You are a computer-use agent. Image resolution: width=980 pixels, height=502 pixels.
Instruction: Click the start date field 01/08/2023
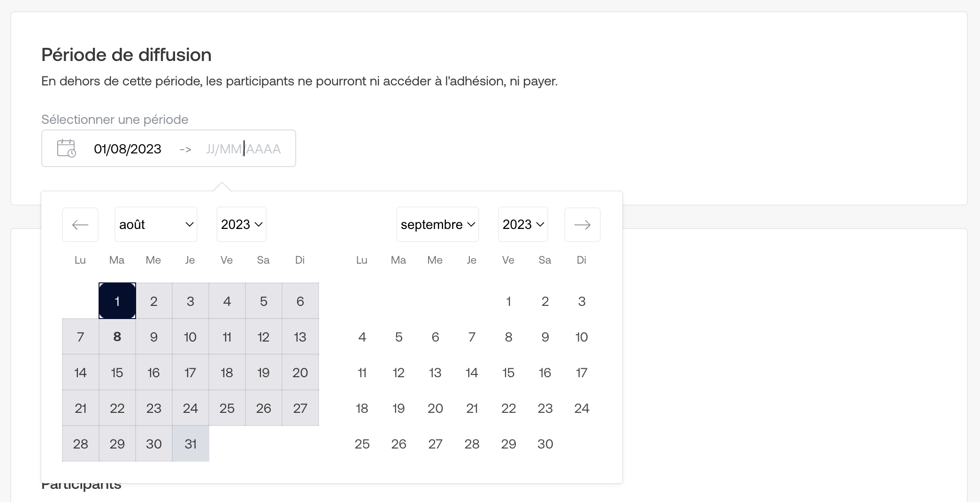[x=128, y=149]
